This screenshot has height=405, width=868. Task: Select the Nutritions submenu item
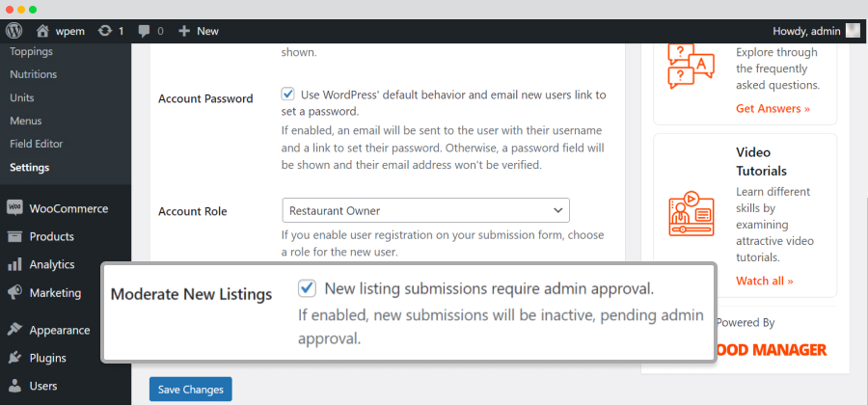coord(33,74)
